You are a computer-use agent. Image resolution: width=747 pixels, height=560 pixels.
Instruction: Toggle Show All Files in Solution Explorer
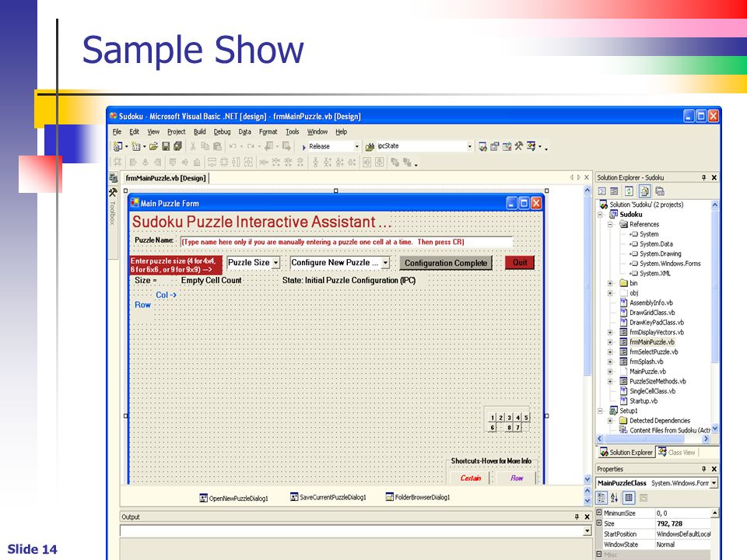[644, 191]
